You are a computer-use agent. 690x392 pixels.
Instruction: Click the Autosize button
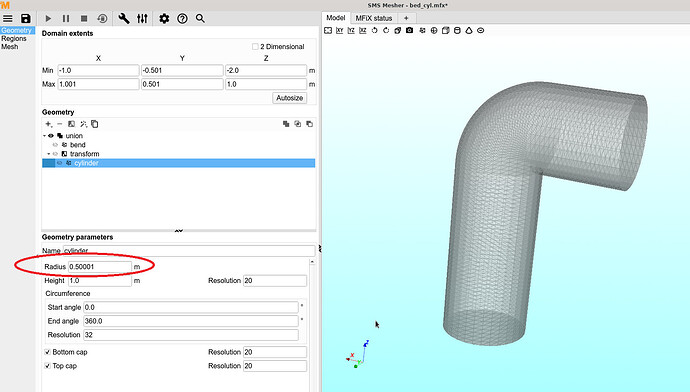(x=290, y=98)
